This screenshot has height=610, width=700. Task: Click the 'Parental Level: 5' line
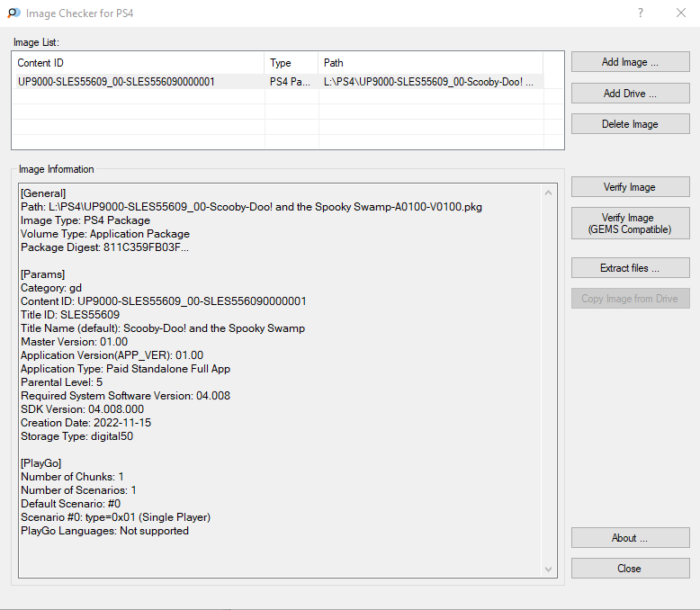(61, 382)
